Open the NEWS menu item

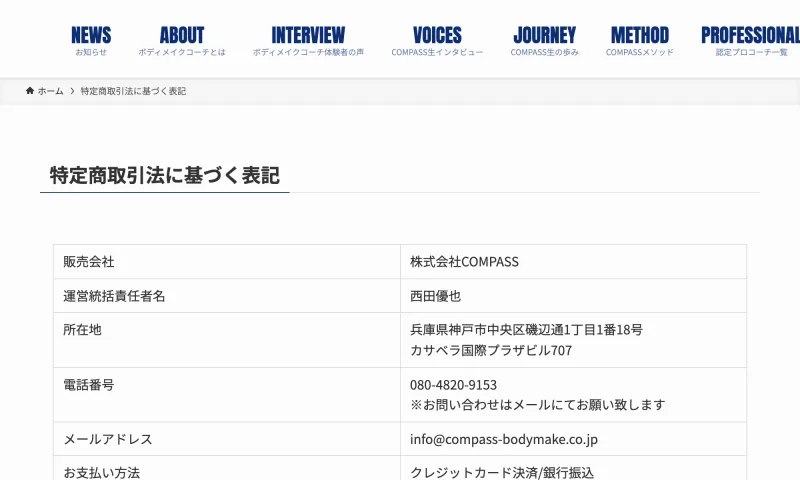[x=91, y=41]
